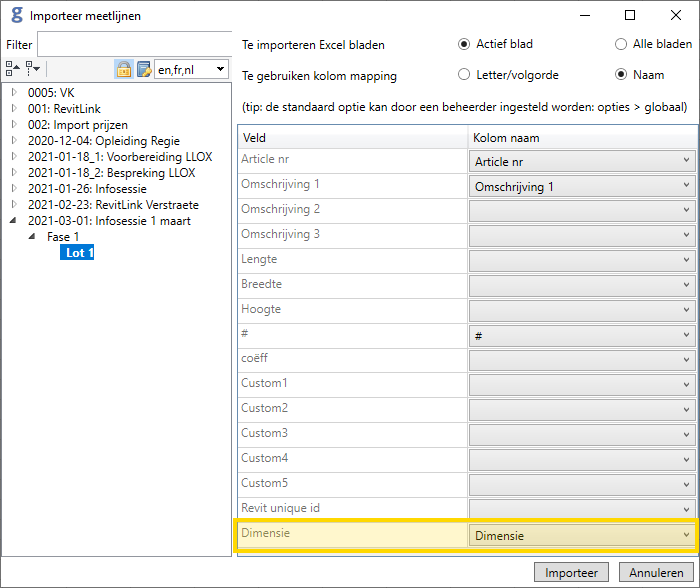Click the Article nr field label

265,159
